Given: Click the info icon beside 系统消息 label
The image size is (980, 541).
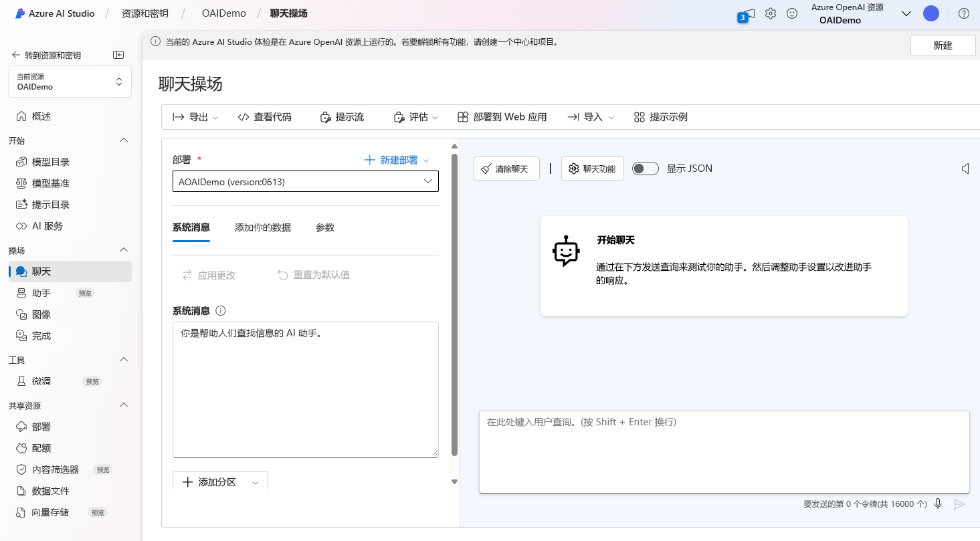Looking at the screenshot, I should pos(221,311).
